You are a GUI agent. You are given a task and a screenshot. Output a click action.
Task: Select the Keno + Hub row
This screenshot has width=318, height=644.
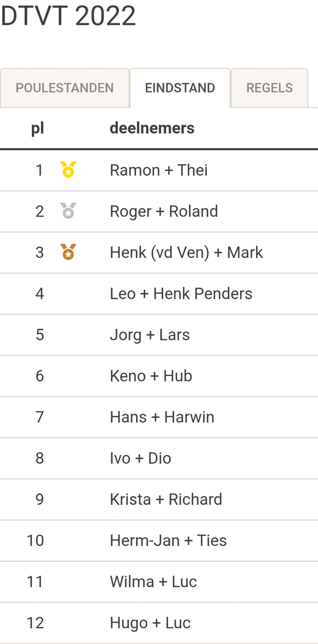[x=159, y=376]
